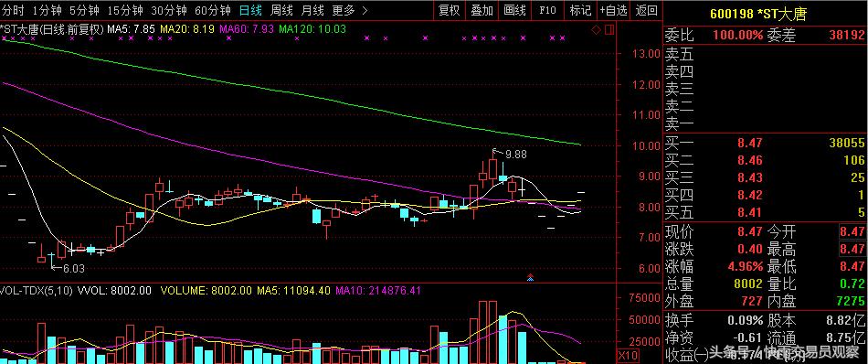Click the 买五 price 8.41
This screenshot has height=364, width=868.
pos(749,212)
